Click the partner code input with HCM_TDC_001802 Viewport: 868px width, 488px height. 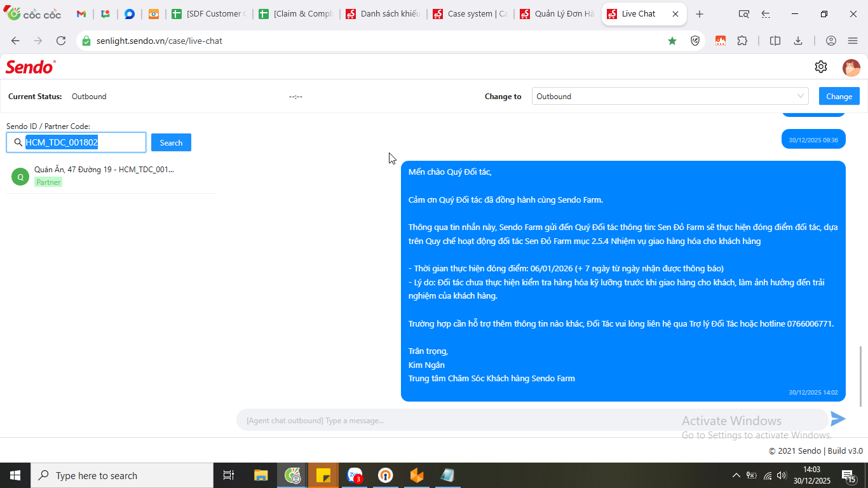click(76, 142)
